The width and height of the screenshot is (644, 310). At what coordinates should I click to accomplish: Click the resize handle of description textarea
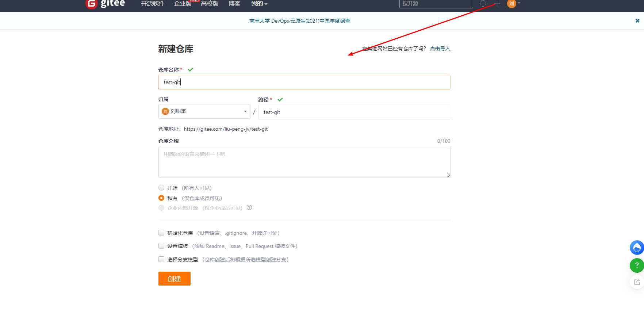click(x=448, y=175)
